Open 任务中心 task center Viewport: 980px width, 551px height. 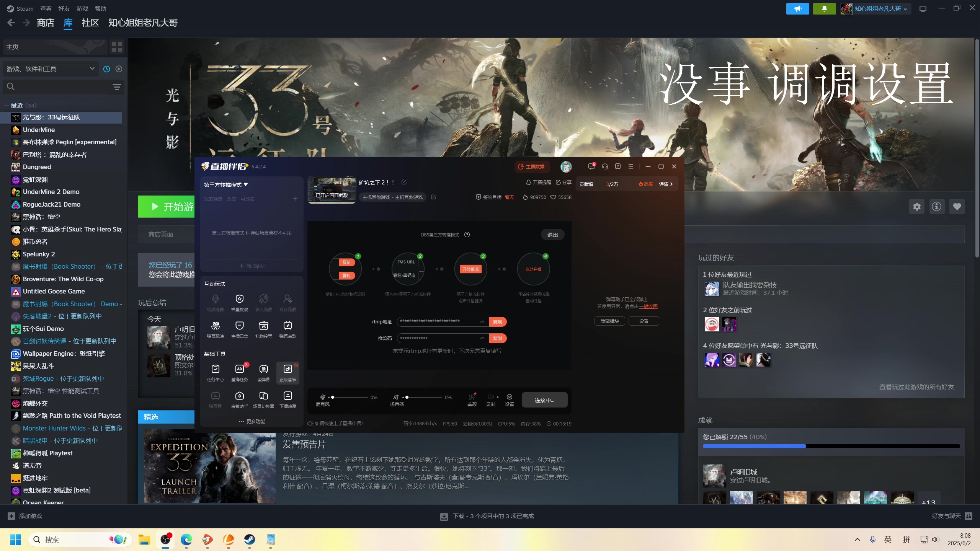(x=216, y=373)
